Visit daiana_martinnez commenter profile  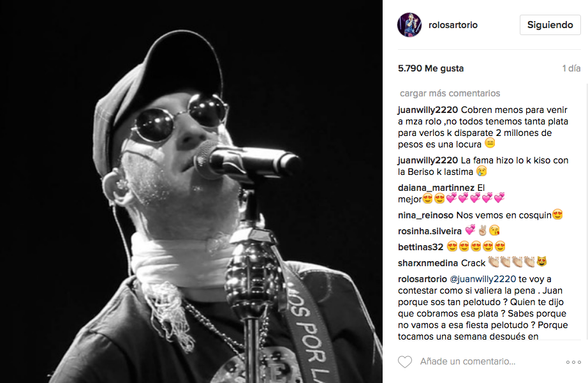pyautogui.click(x=436, y=188)
